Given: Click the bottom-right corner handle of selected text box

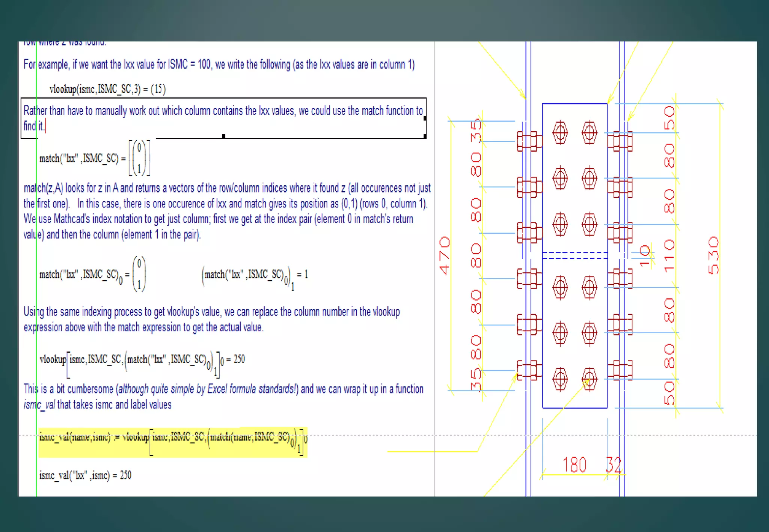Looking at the screenshot, I should pyautogui.click(x=425, y=137).
